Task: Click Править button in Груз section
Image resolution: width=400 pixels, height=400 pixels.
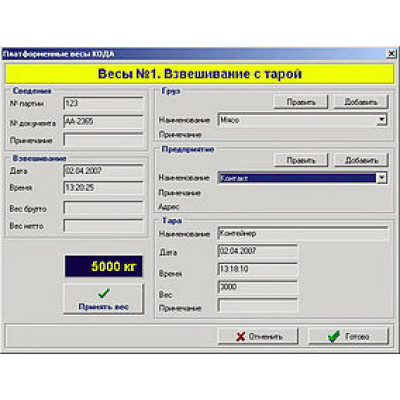Action: pos(301,102)
